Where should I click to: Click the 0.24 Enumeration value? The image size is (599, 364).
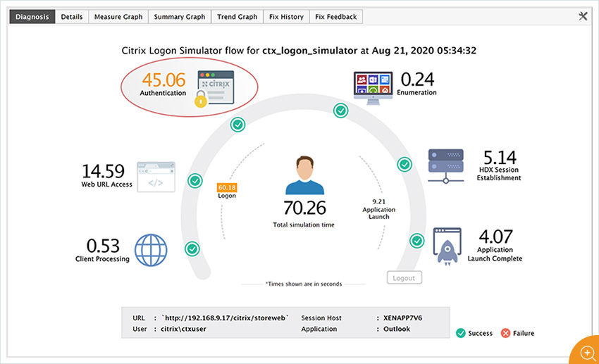click(x=417, y=80)
